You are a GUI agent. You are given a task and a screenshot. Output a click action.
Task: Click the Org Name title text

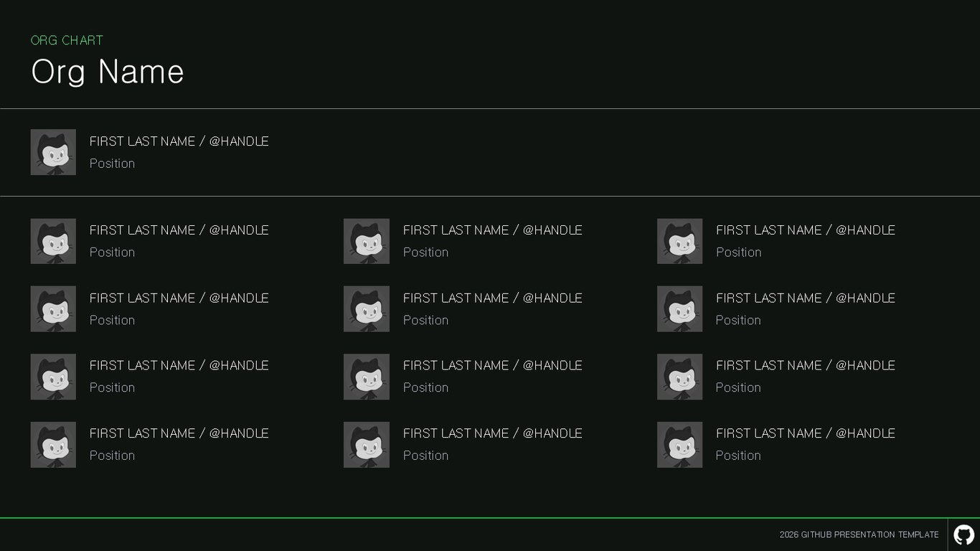[x=108, y=72]
